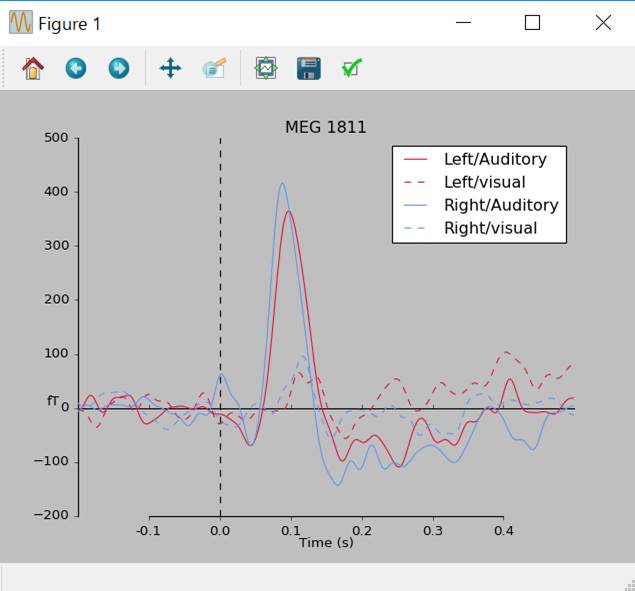Minimize the Figure 1 window
Screen dimensions: 635x591
tap(462, 23)
